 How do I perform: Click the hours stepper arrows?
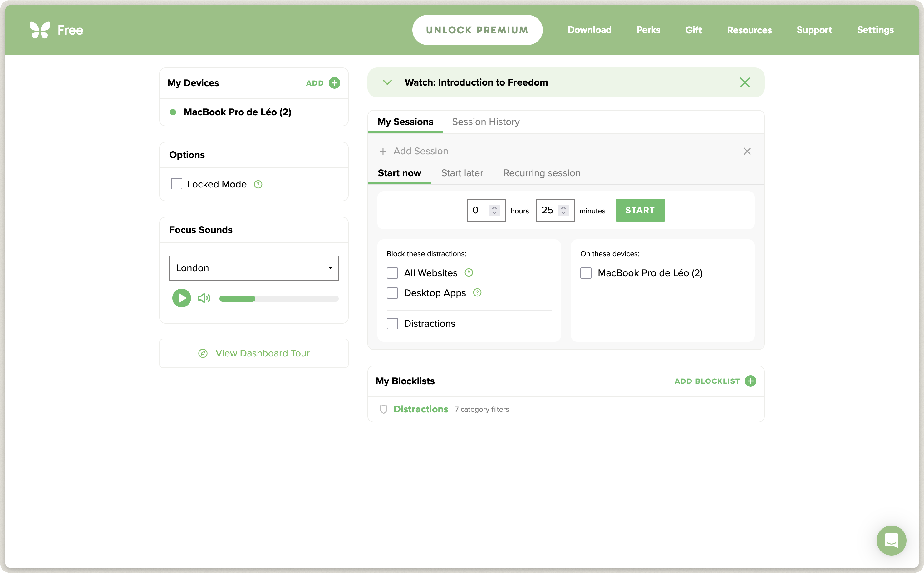pos(494,210)
